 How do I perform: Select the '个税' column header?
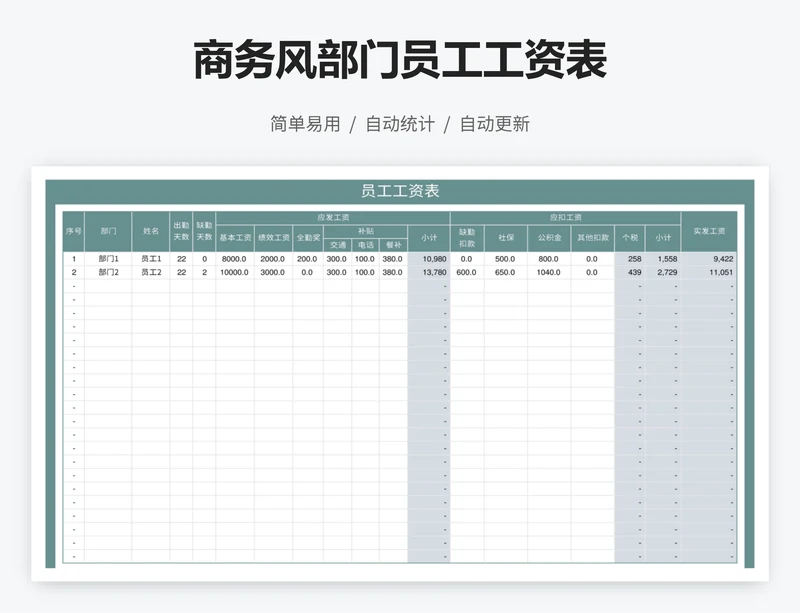click(x=630, y=238)
